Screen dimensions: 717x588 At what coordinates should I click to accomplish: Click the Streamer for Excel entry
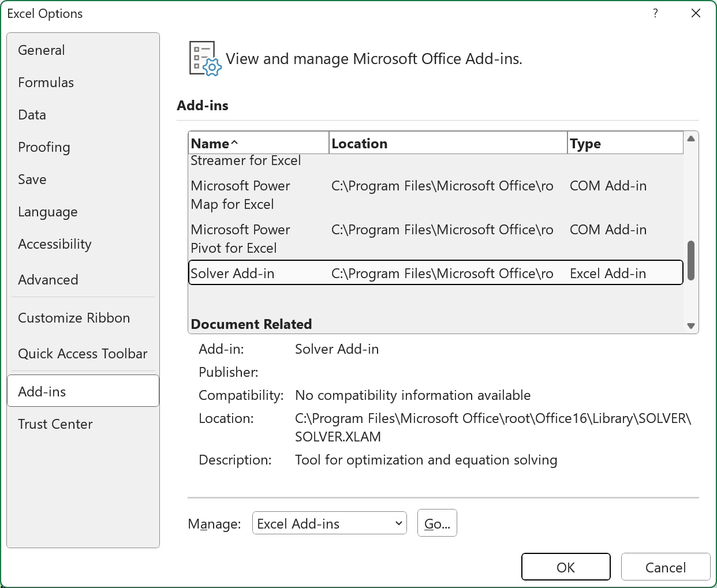point(246,160)
